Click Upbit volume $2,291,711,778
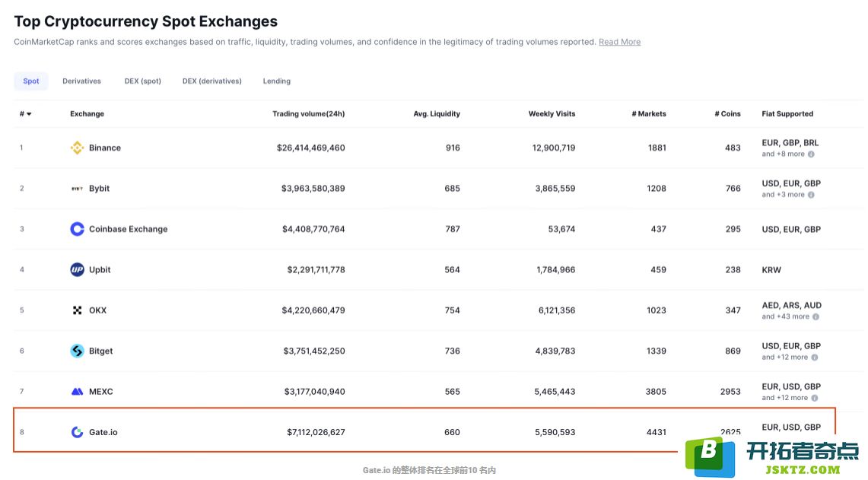 pyautogui.click(x=316, y=269)
